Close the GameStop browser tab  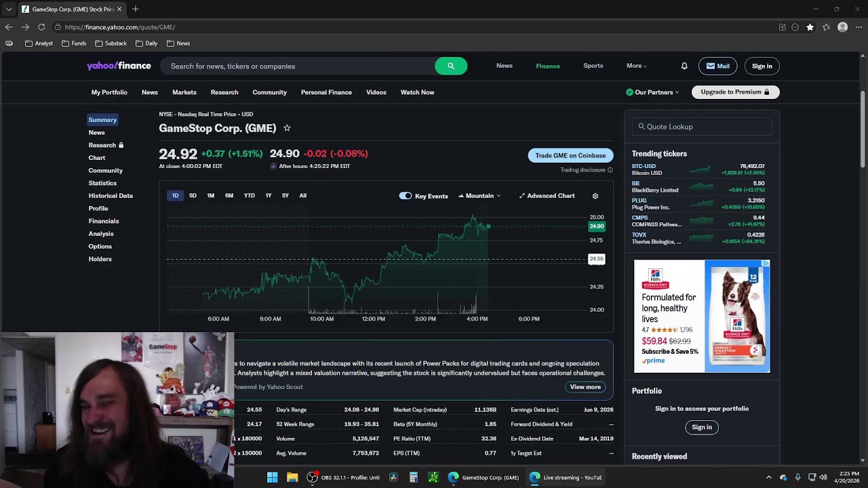(x=119, y=9)
